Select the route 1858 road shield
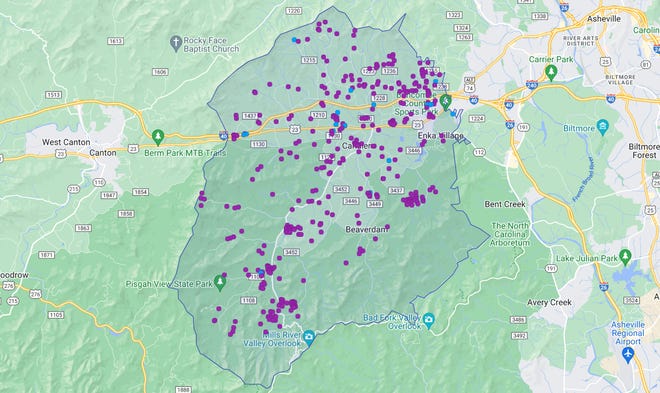The image size is (660, 393). [126, 214]
